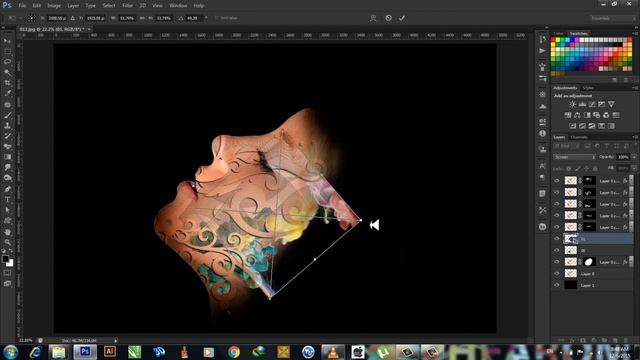Select the Rectangular Marquee tool
Screen dimensions: 640x360
[7, 51]
